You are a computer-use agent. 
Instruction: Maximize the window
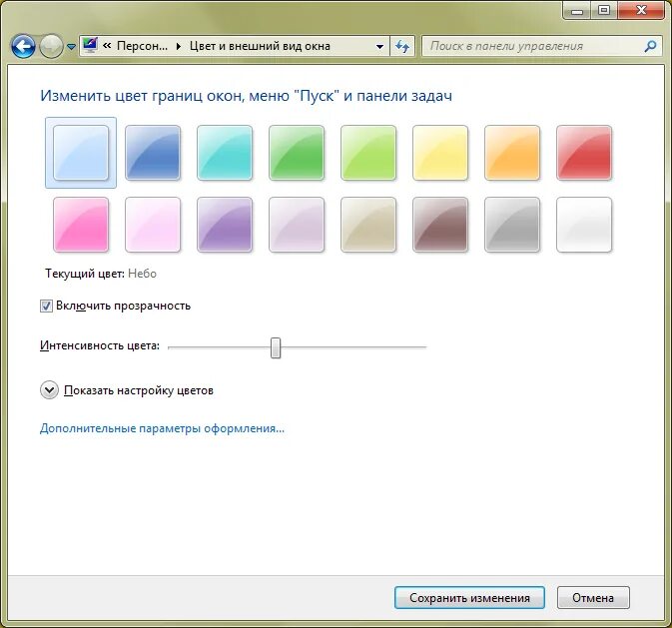pos(604,10)
